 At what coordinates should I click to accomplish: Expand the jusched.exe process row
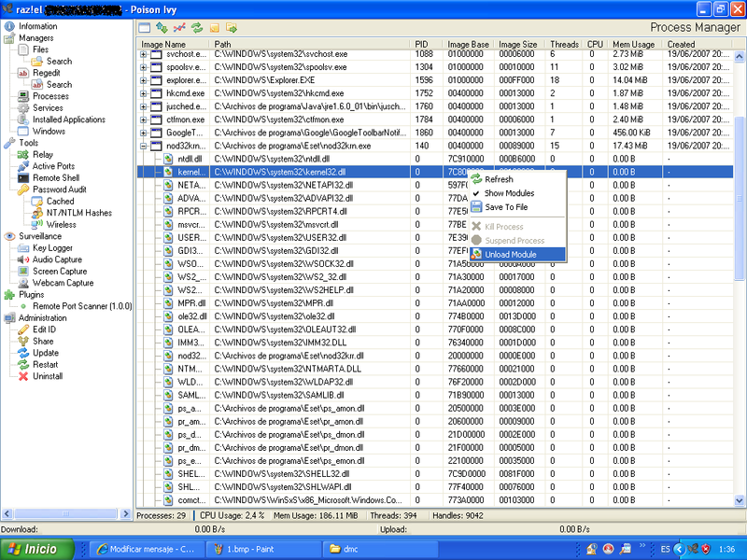(144, 106)
